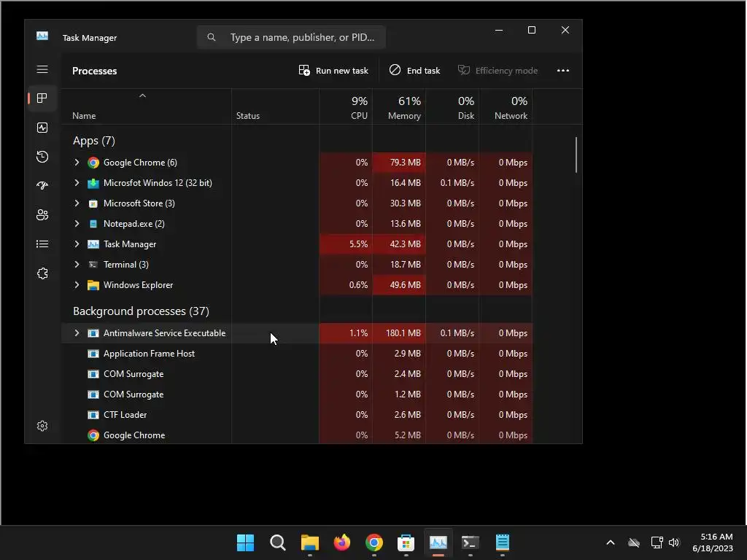Screen dimensions: 747x560
Task: Select the COM Surrogate 2.4 MB row
Action: [297, 374]
